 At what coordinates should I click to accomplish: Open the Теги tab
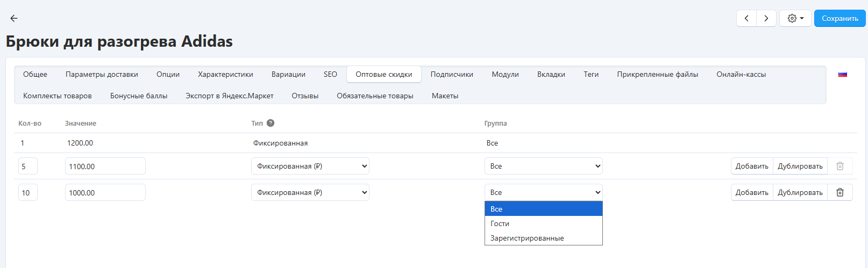[591, 74]
